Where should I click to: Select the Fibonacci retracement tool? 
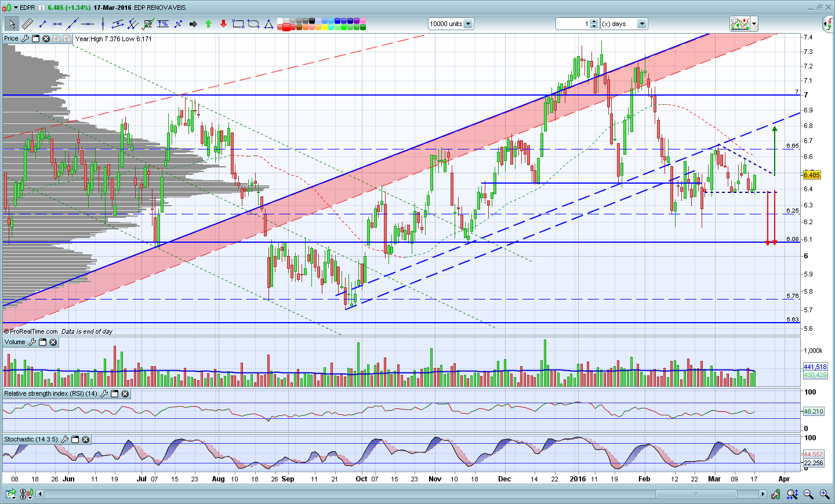click(x=148, y=24)
